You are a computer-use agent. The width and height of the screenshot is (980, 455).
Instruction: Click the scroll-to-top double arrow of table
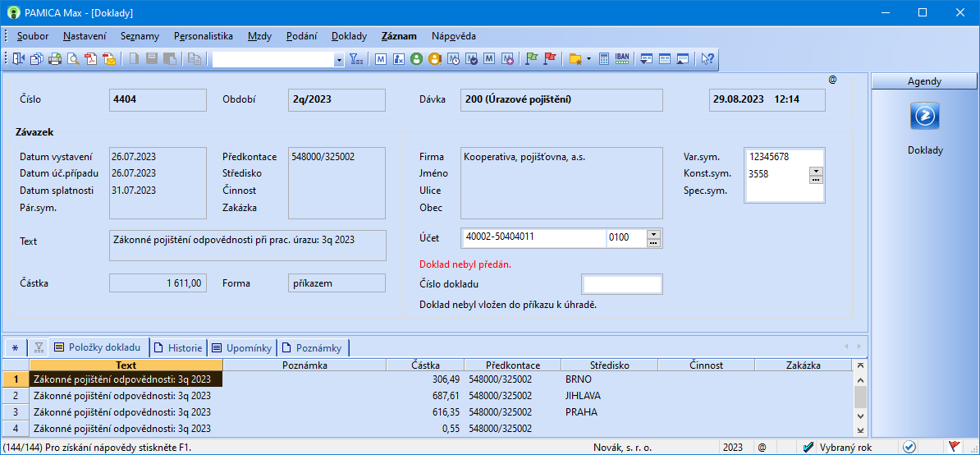(860, 365)
